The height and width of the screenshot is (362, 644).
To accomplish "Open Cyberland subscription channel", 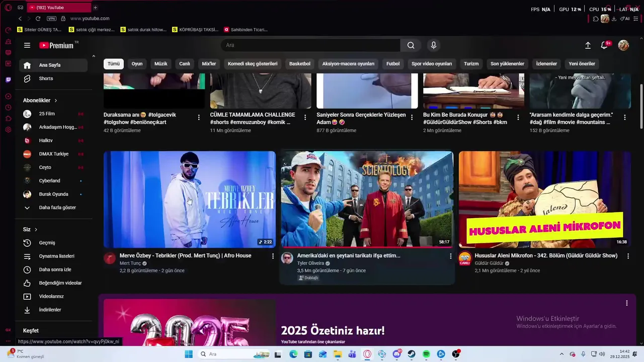I will coord(54,180).
